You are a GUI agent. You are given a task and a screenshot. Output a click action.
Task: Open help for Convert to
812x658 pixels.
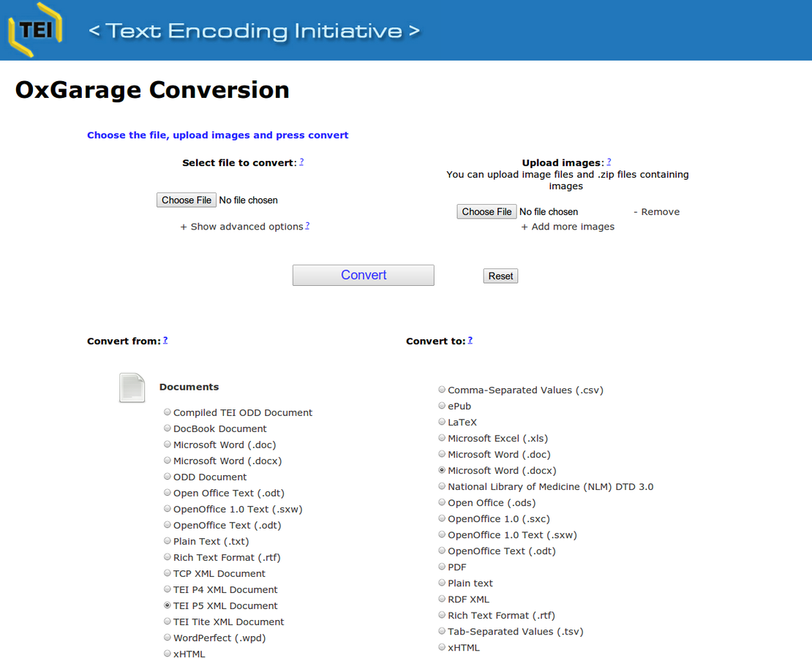point(470,340)
